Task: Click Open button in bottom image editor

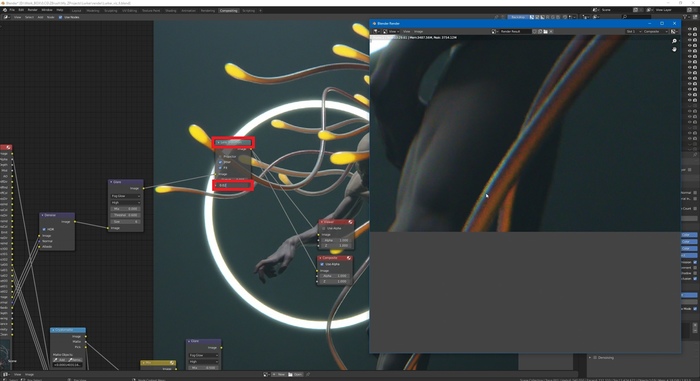Action: (296, 374)
